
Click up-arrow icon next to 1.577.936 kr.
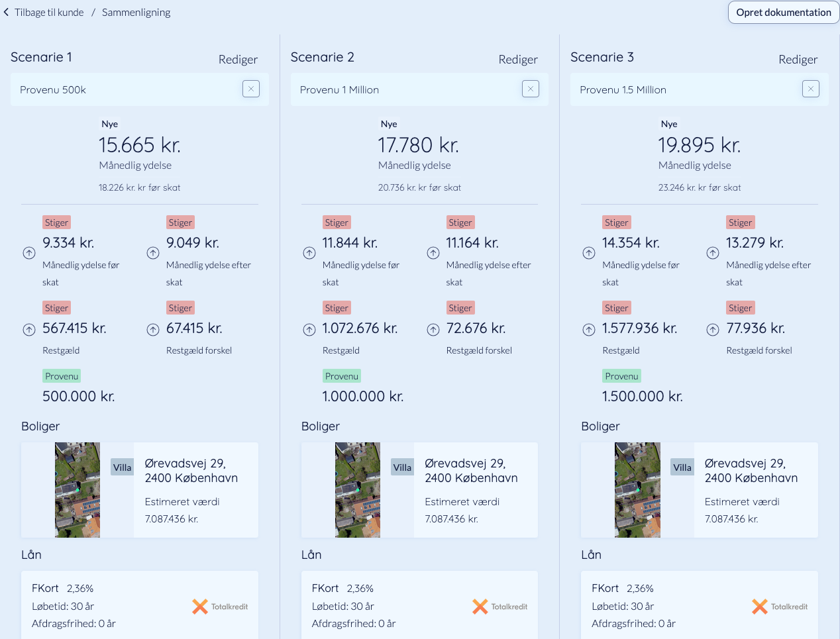click(x=589, y=330)
